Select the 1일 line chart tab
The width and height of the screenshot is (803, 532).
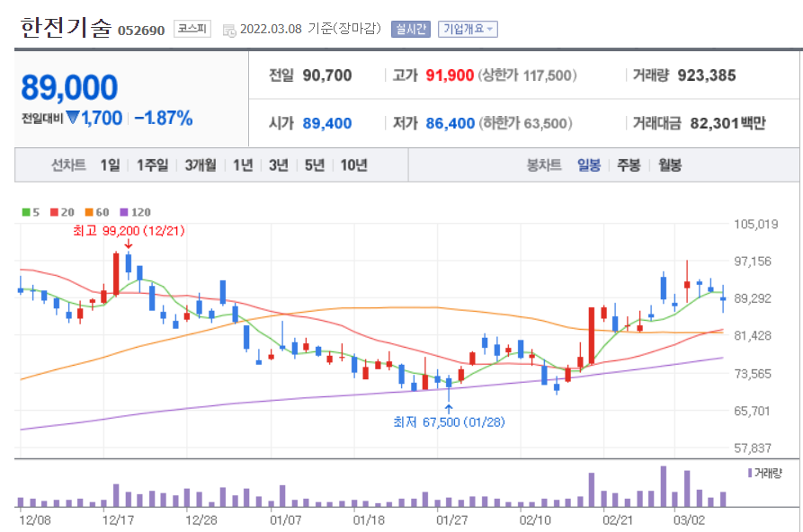pos(110,165)
